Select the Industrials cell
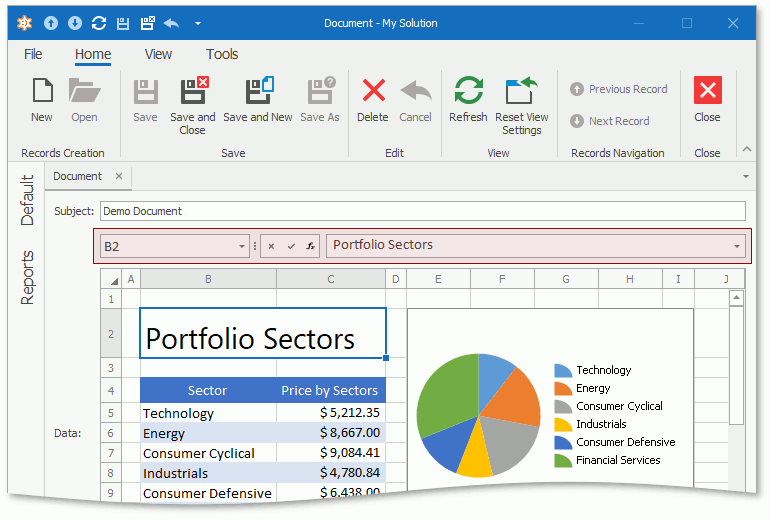 (208, 473)
